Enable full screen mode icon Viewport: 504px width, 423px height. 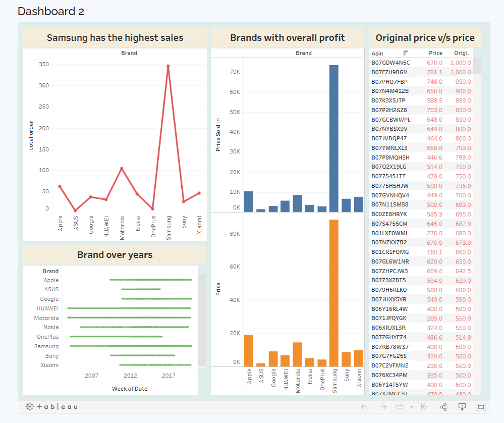pyautogui.click(x=480, y=407)
